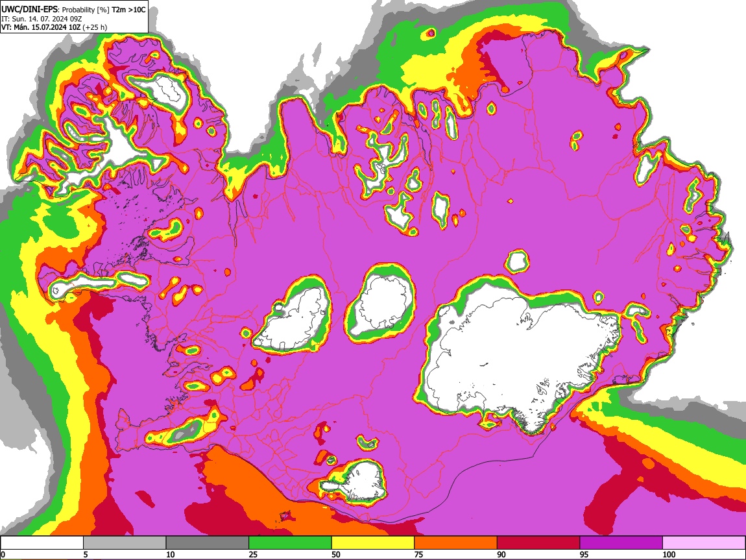Image resolution: width=746 pixels, height=560 pixels.
Task: Select the green 25-50% legend swatch
Action: coord(290,542)
